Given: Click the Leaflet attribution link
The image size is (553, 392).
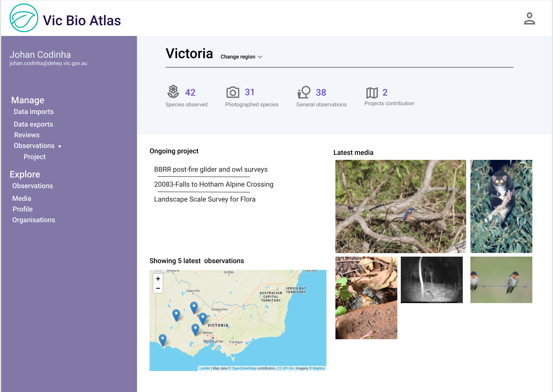Looking at the screenshot, I should [x=205, y=368].
